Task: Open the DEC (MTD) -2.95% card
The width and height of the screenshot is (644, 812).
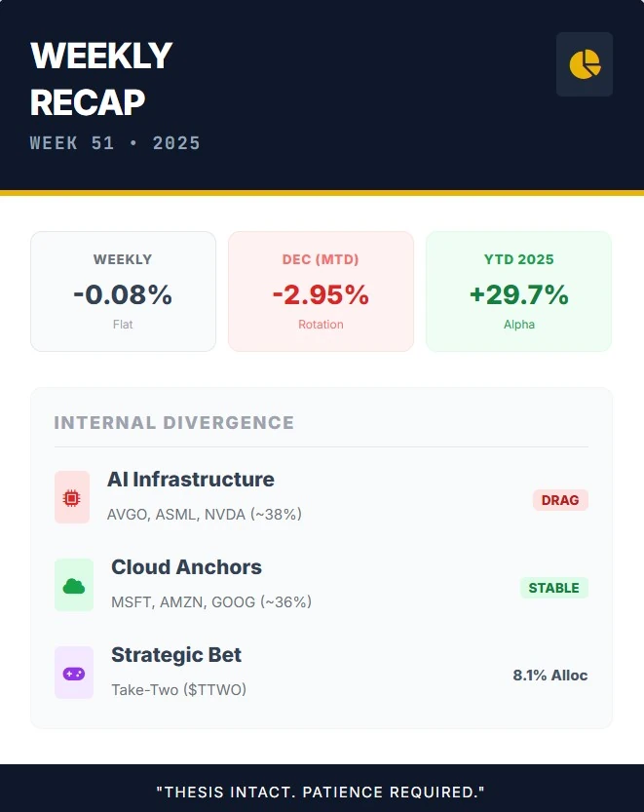Action: pyautogui.click(x=321, y=291)
